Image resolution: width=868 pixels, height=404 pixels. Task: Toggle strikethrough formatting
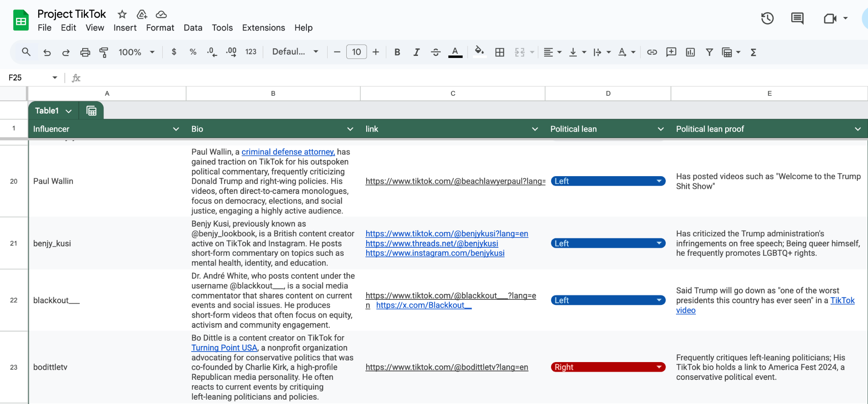click(435, 52)
